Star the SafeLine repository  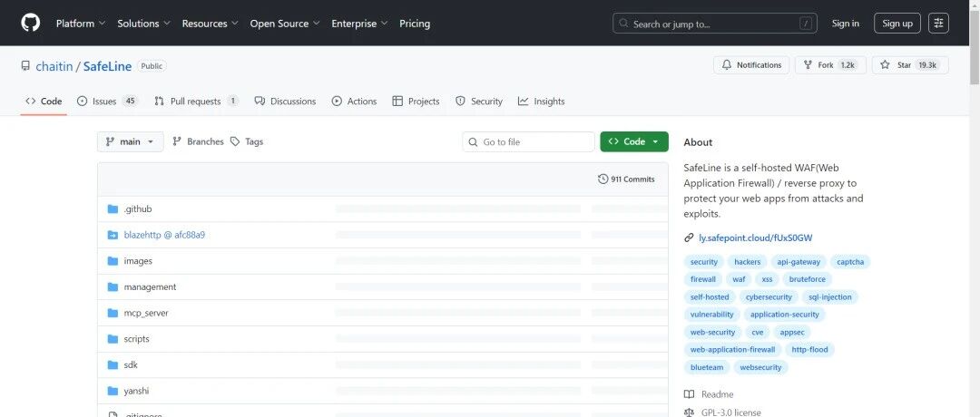(x=910, y=65)
